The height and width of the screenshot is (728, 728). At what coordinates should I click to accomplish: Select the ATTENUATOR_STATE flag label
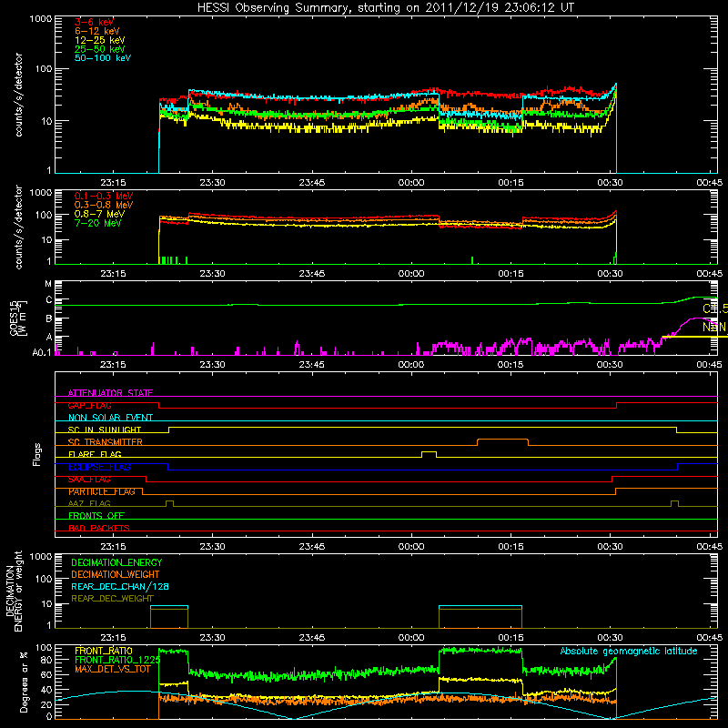click(x=110, y=393)
